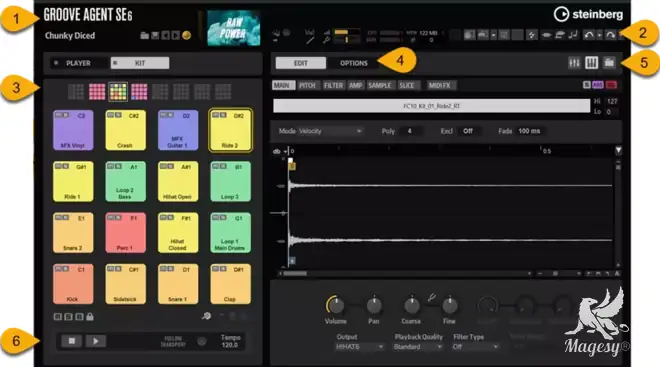This screenshot has width=660, height=367.
Task: Change the Excl Off field
Action: click(x=468, y=131)
